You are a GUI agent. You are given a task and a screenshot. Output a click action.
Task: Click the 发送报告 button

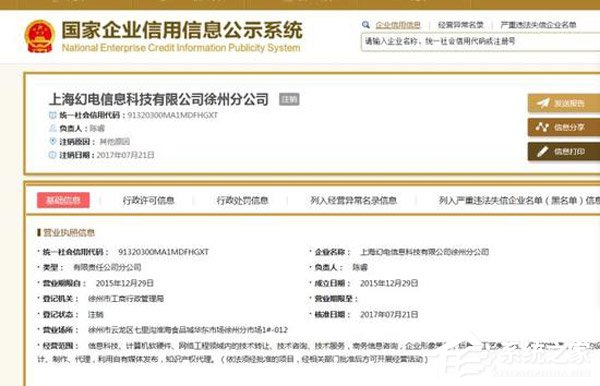point(564,103)
